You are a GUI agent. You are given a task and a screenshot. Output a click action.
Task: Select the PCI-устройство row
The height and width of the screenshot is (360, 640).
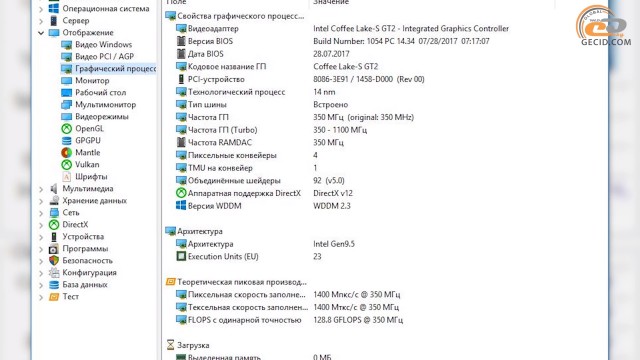300,79
